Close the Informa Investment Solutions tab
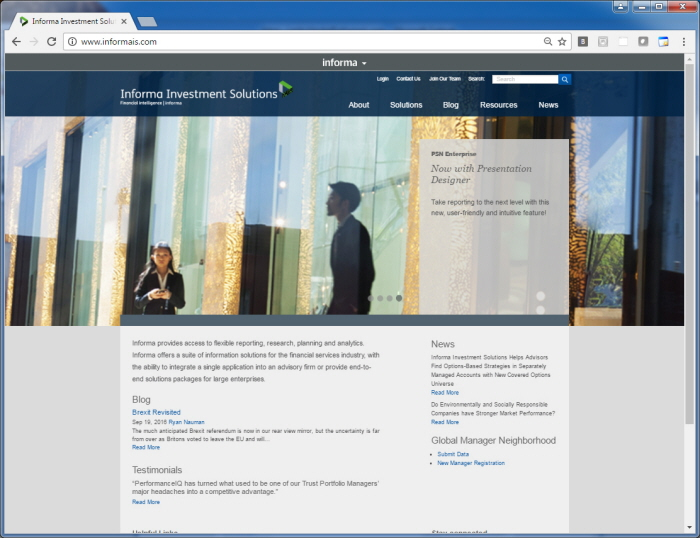 pyautogui.click(x=124, y=21)
